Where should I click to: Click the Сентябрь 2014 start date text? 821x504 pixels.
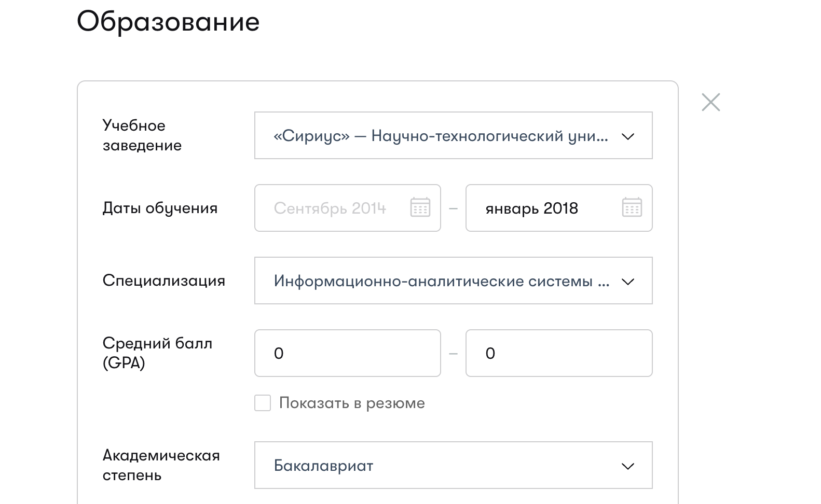(x=330, y=208)
